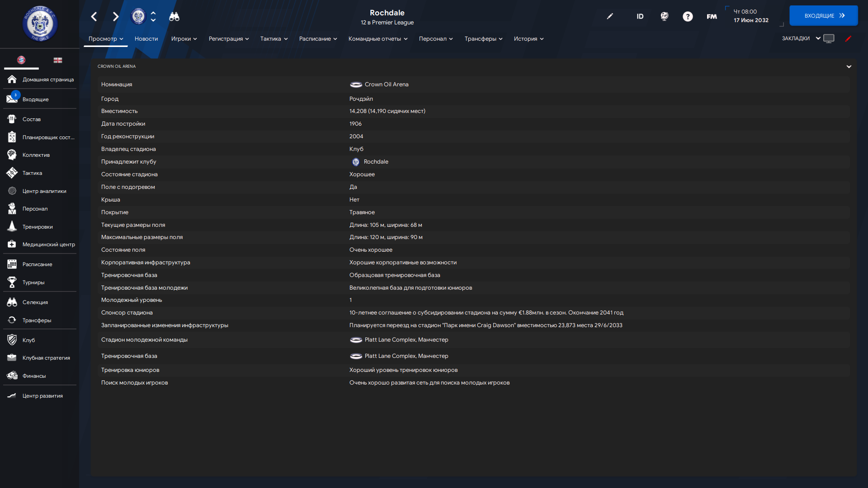The height and width of the screenshot is (488, 868).
Task: Open Входящие from the sidebar
Action: (x=35, y=99)
